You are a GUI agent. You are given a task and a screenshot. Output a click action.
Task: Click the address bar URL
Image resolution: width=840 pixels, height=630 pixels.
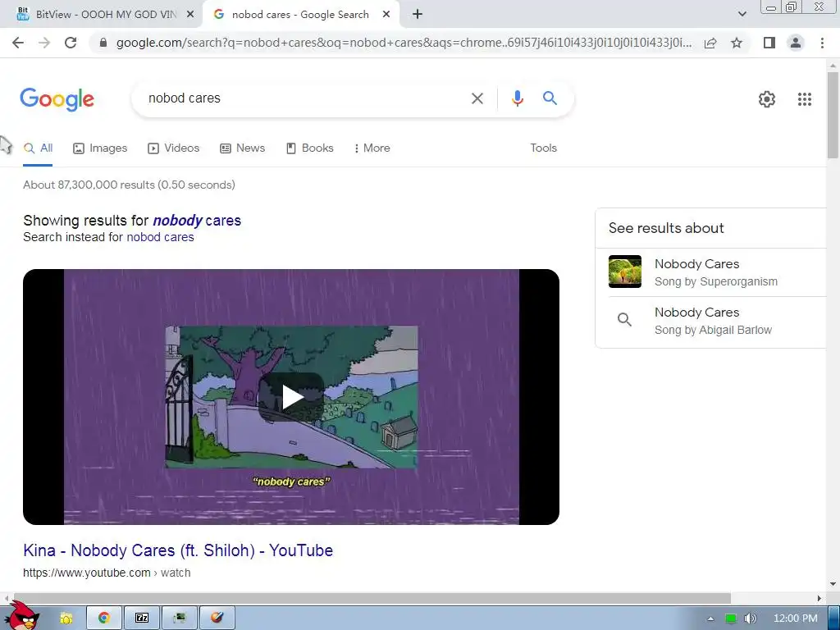[x=404, y=43]
